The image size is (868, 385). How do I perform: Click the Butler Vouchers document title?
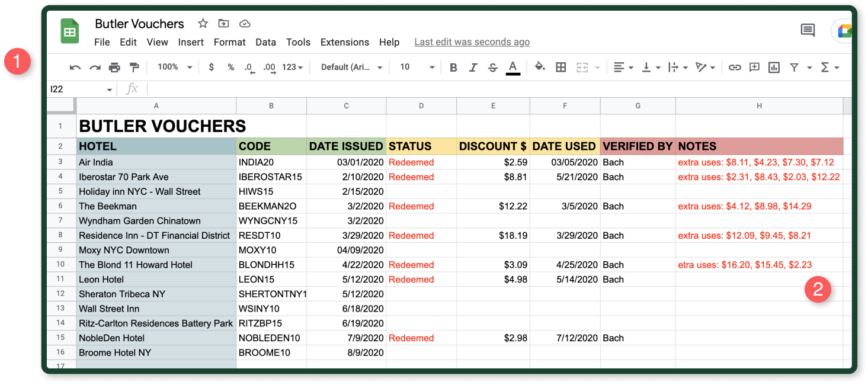coord(139,24)
